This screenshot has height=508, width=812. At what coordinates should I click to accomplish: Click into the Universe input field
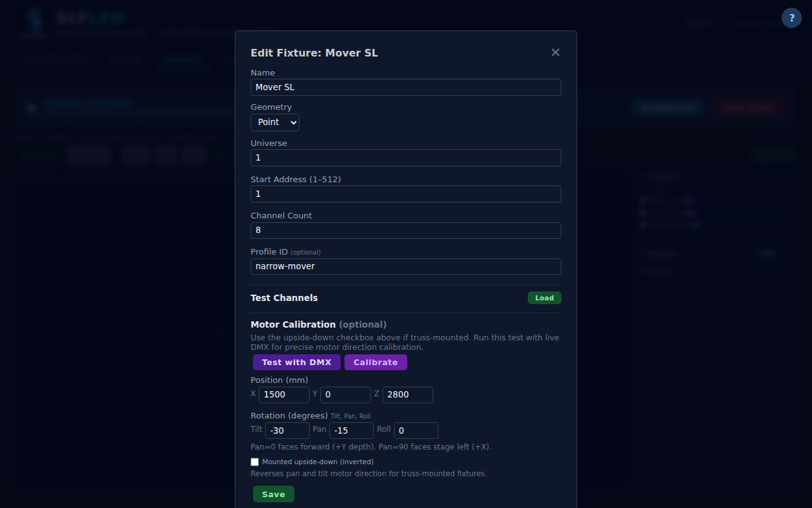[405, 158]
